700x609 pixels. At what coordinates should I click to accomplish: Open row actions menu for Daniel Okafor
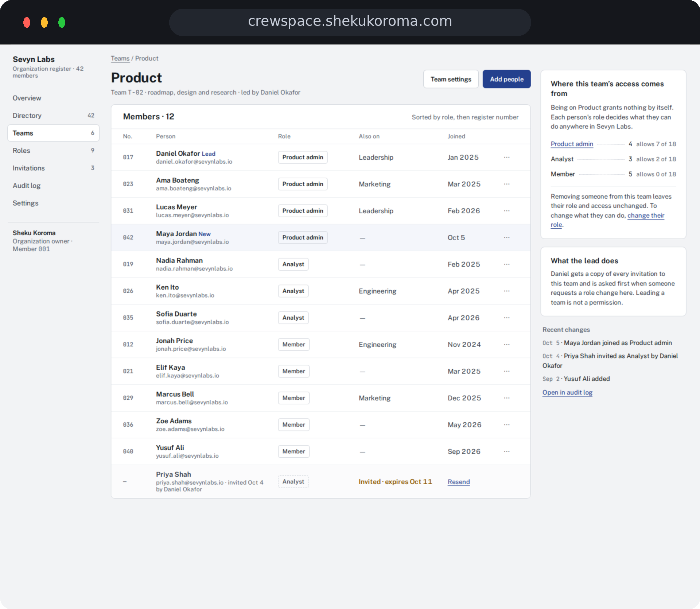[x=507, y=157]
